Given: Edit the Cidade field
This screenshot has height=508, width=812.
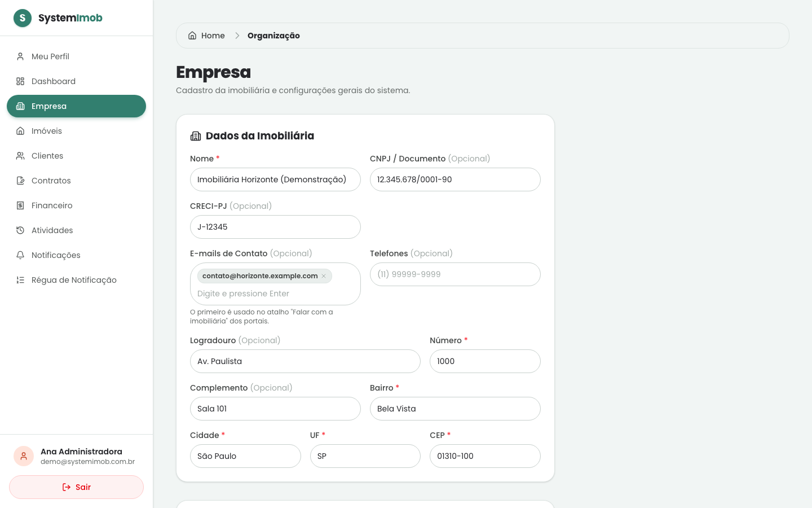Looking at the screenshot, I should [x=245, y=456].
